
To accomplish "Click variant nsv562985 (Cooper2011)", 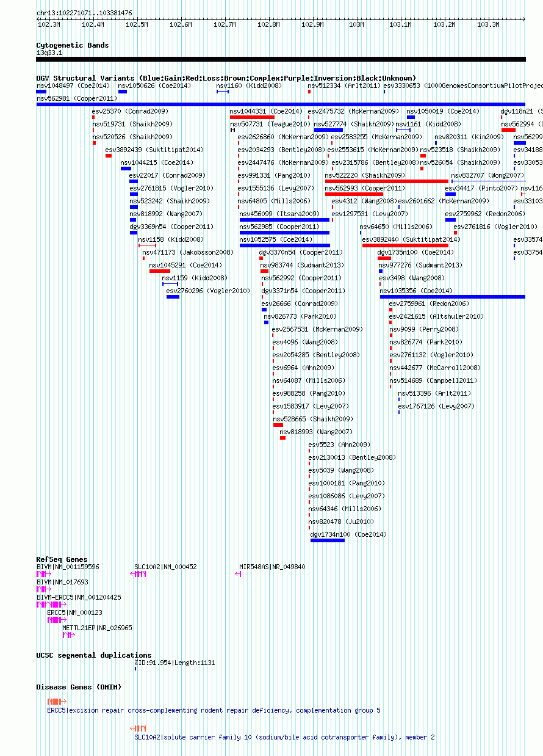I will 284,233.
